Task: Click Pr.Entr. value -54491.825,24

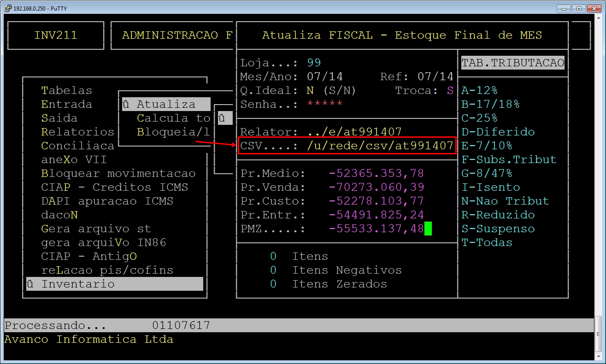Action: [377, 215]
